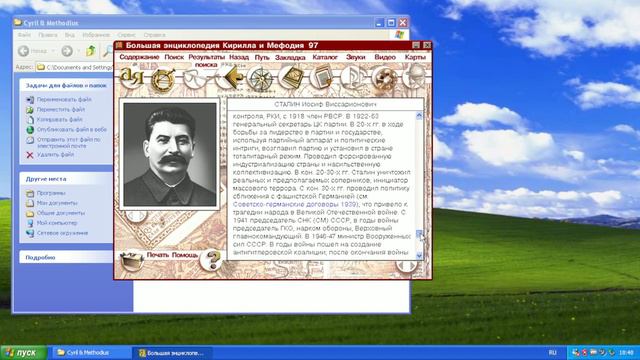Click the Поиск magnifier icon

click(163, 78)
